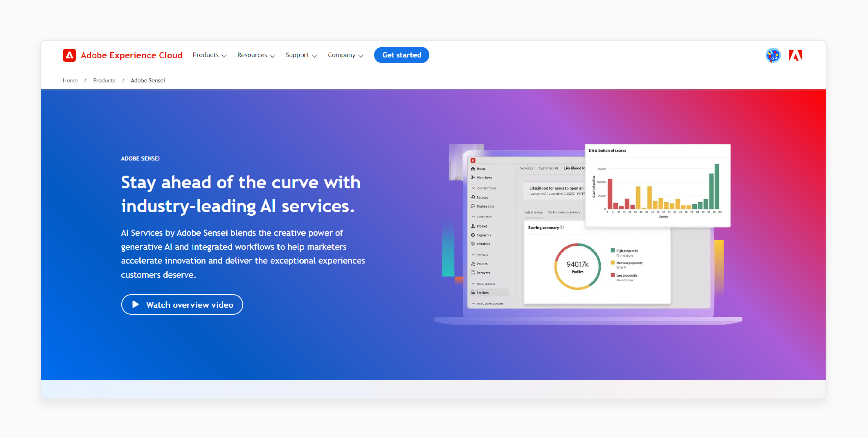
Task: Click the Segments sidebar icon
Action: point(474,235)
